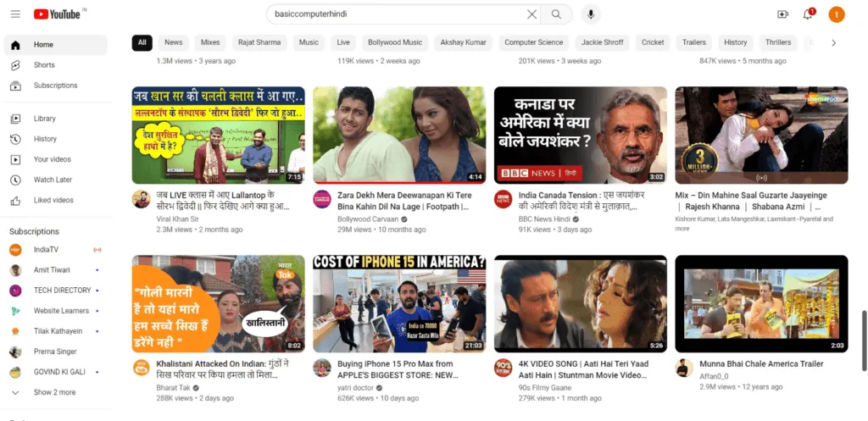Viewport: 868px width, 421px height.
Task: Select the Computer Science chip
Action: 534,42
